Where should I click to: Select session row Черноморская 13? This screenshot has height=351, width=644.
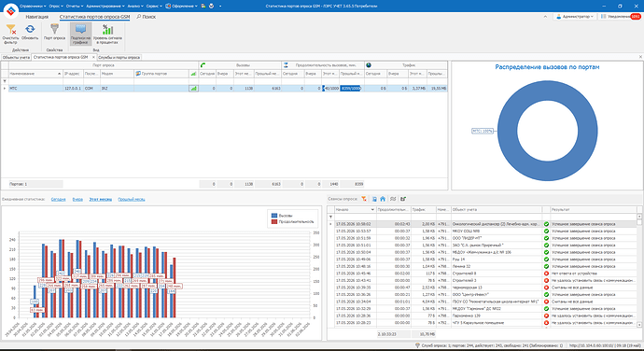[x=482, y=288]
